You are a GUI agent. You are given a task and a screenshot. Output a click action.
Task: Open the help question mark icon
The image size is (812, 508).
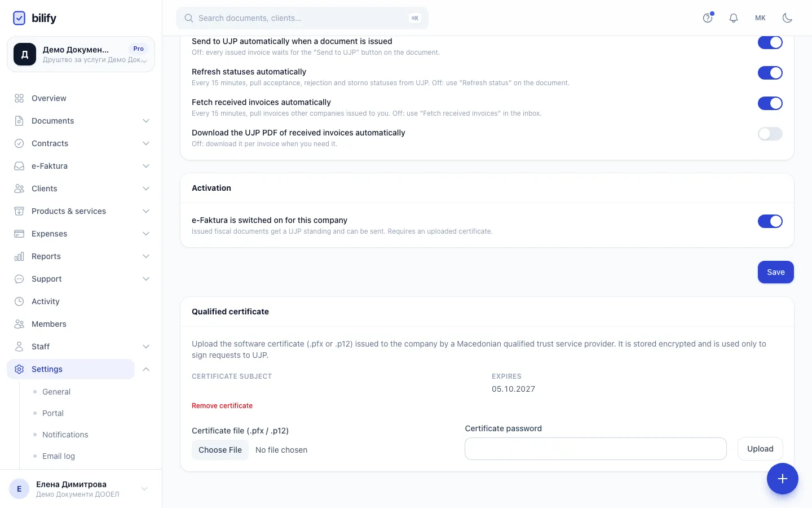point(708,18)
